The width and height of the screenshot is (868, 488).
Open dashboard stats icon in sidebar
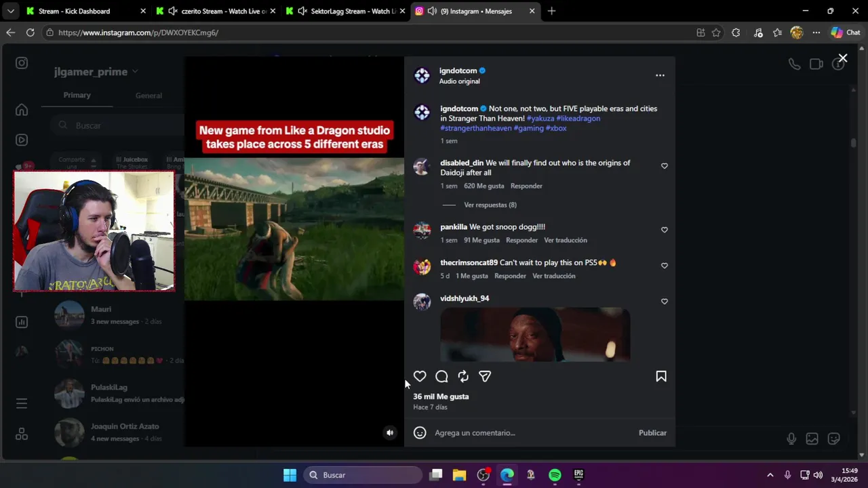(22, 322)
